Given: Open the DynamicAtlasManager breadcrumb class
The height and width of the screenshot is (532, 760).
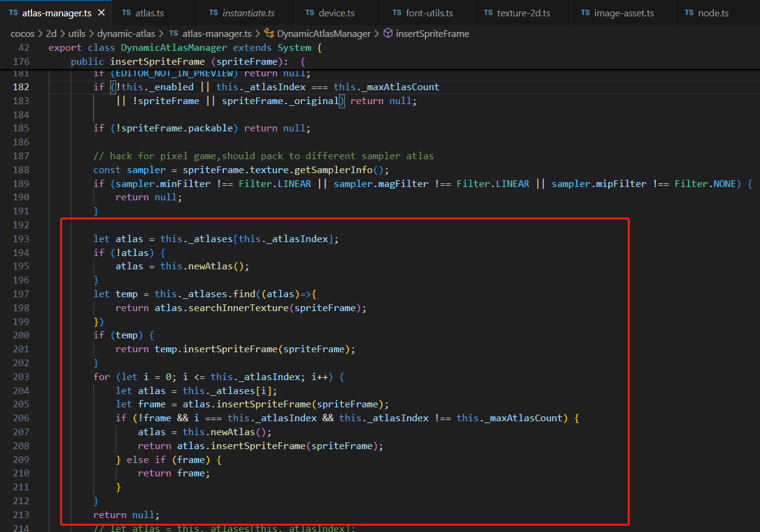Looking at the screenshot, I should pyautogui.click(x=323, y=34).
